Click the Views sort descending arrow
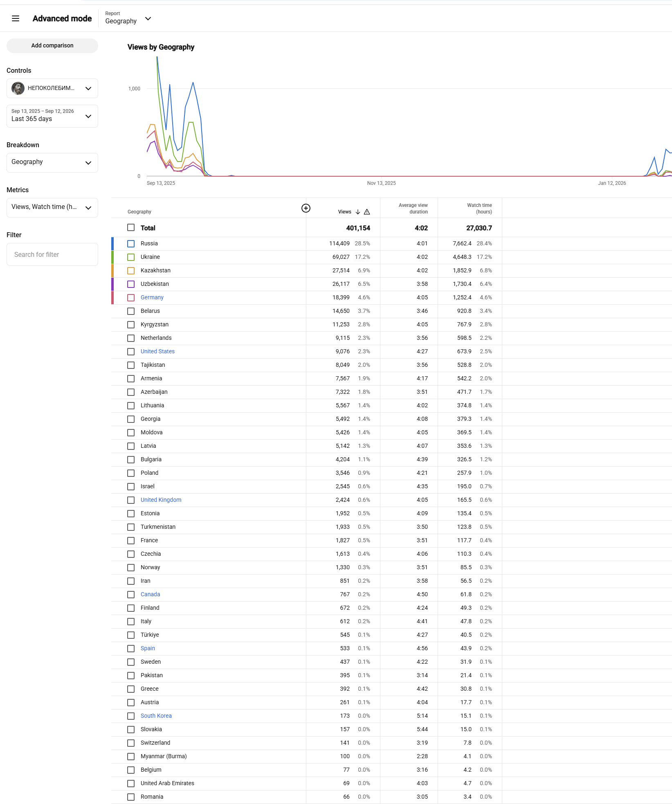Screen dimensions: 672x804 pyautogui.click(x=358, y=212)
